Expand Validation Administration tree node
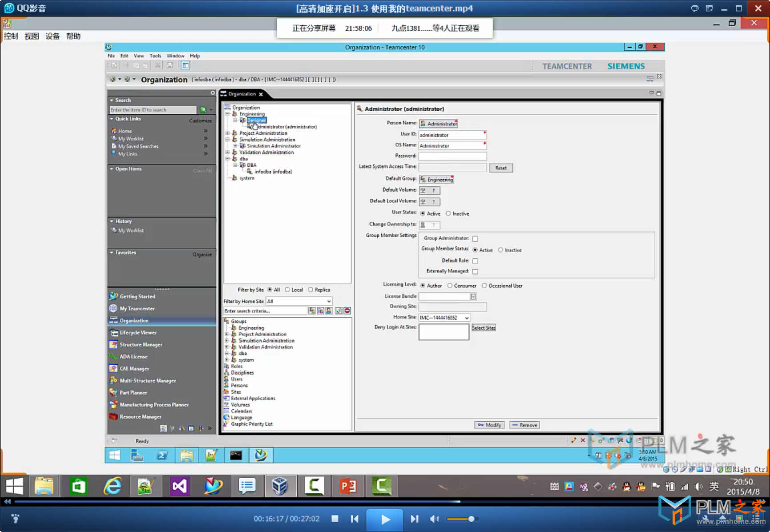Screen dimensions: 770x532 point(227,152)
